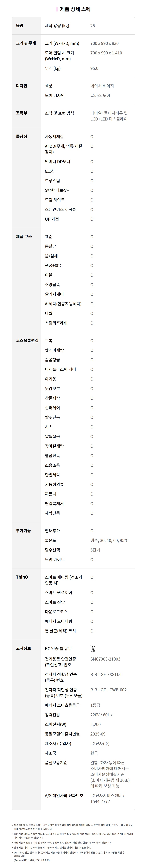Select the 특장점 section header

[22, 136]
